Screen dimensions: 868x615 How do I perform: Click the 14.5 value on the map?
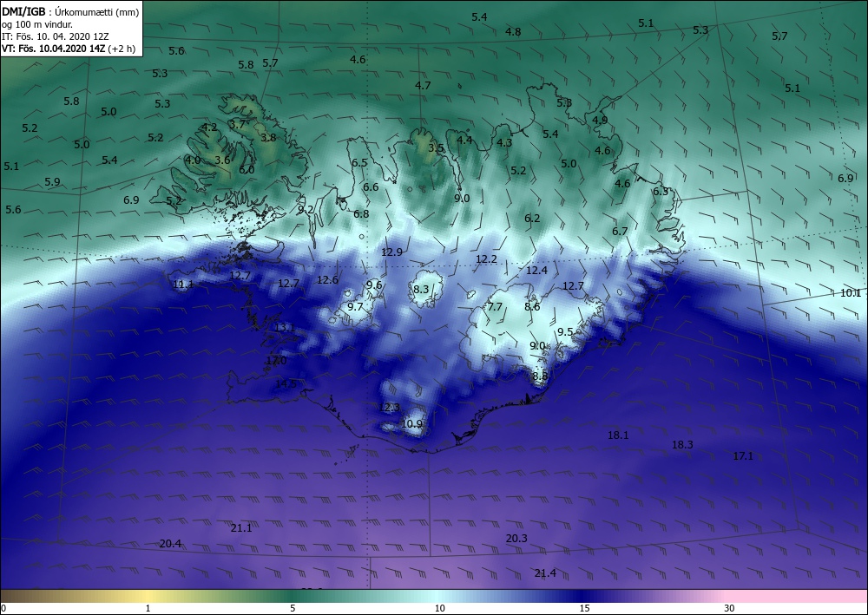point(286,383)
